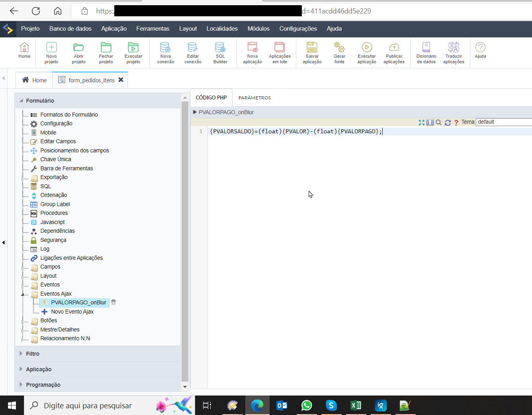The height and width of the screenshot is (415, 532).
Task: Open editor help question mark
Action: [456, 123]
